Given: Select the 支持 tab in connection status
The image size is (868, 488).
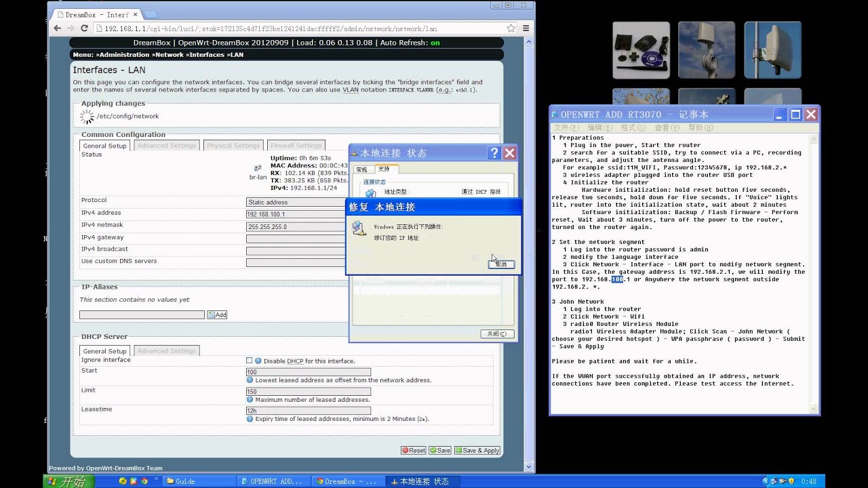Looking at the screenshot, I should point(384,169).
